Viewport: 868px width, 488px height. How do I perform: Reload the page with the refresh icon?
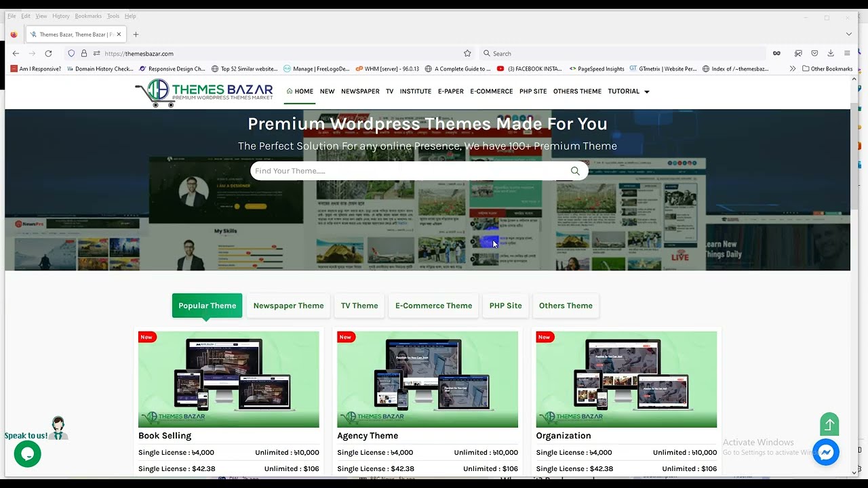[48, 54]
